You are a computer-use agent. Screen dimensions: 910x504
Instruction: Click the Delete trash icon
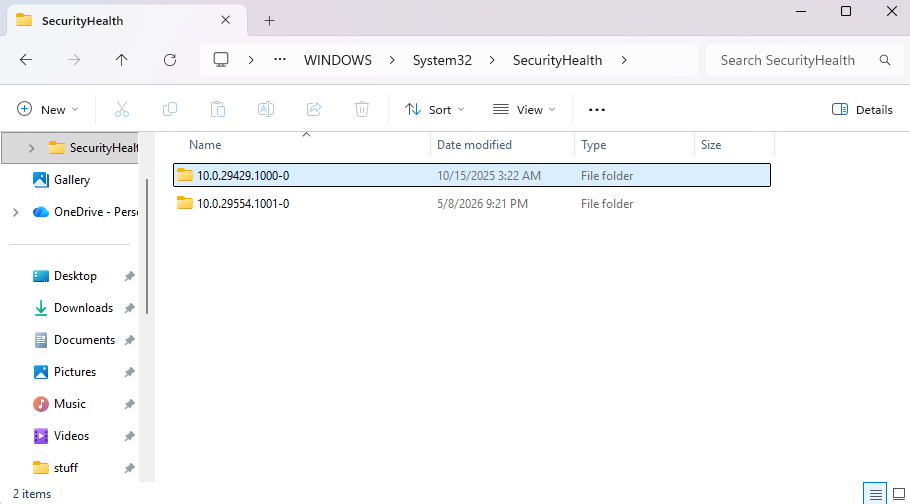point(362,109)
